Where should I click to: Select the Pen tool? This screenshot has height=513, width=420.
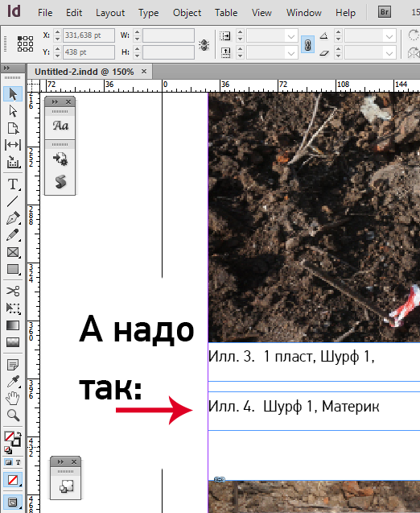coord(13,218)
